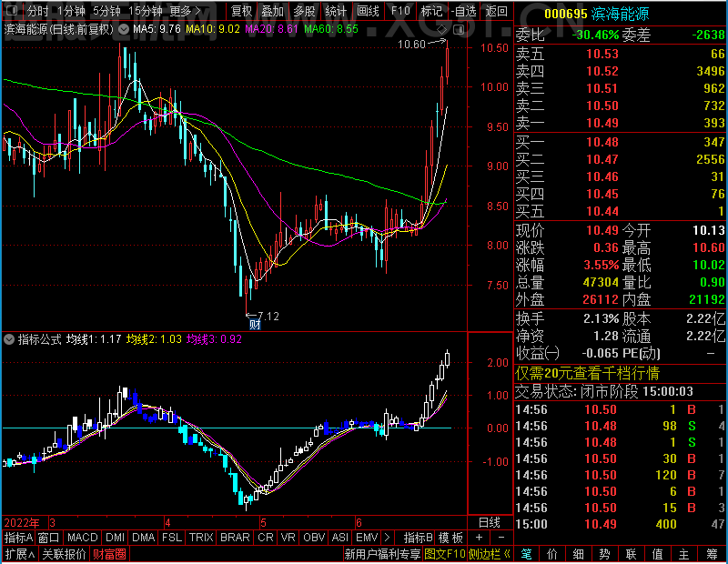
Task: Zoom in chart with + button
Action: pyautogui.click(x=479, y=538)
